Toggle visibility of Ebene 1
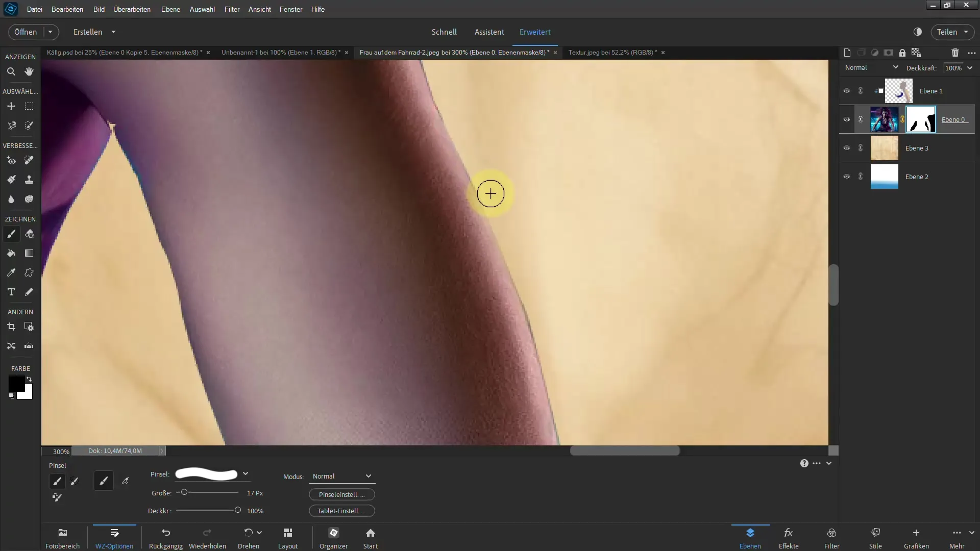980x551 pixels. click(847, 91)
